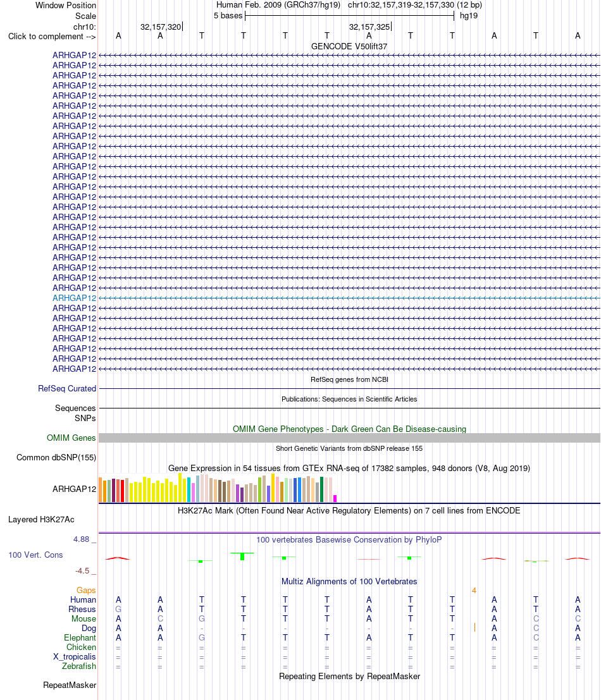Click the 'RefSeq genes from NCBI' track title
601x700 pixels.
point(349,379)
